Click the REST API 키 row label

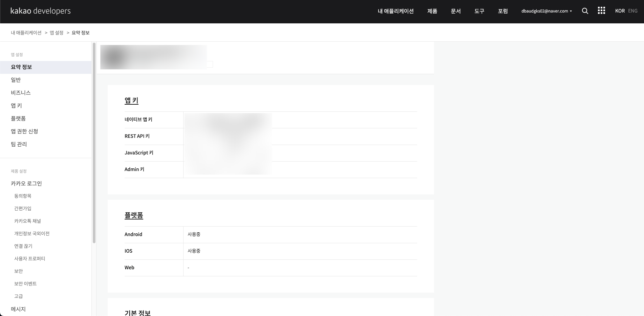tap(137, 136)
